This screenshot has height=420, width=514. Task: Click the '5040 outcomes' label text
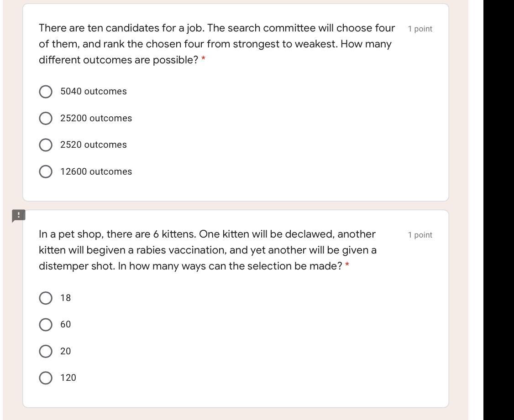pos(94,92)
